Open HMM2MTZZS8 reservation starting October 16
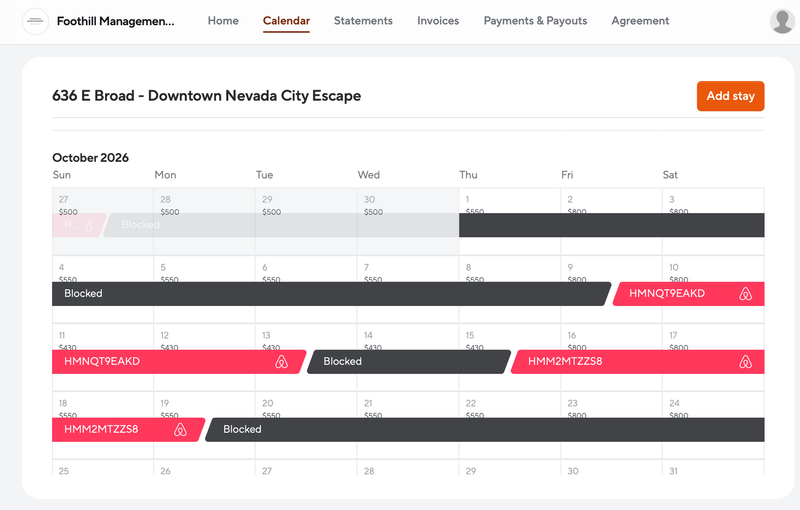The image size is (800, 510). point(638,362)
